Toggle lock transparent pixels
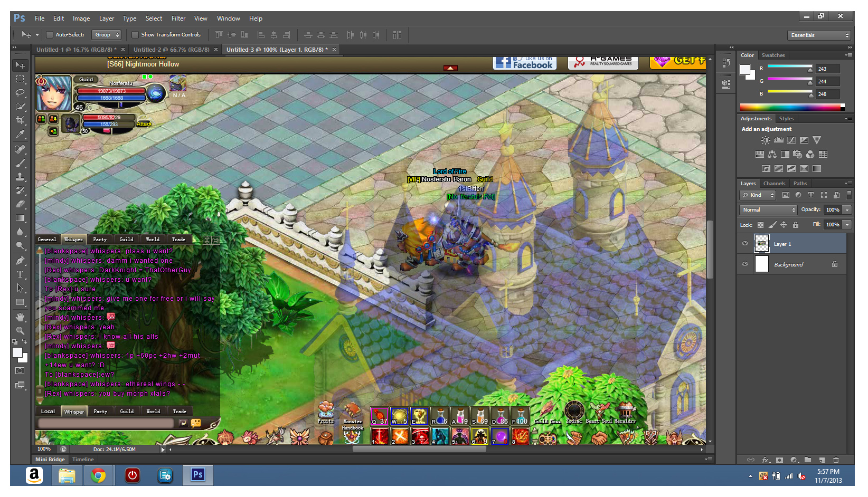Screen dimensions: 868x497 760,225
